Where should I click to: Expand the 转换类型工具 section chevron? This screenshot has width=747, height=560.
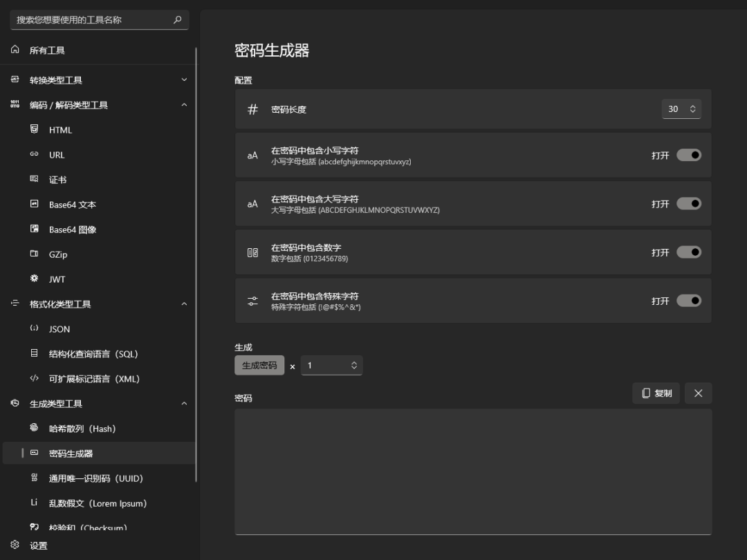pos(184,80)
